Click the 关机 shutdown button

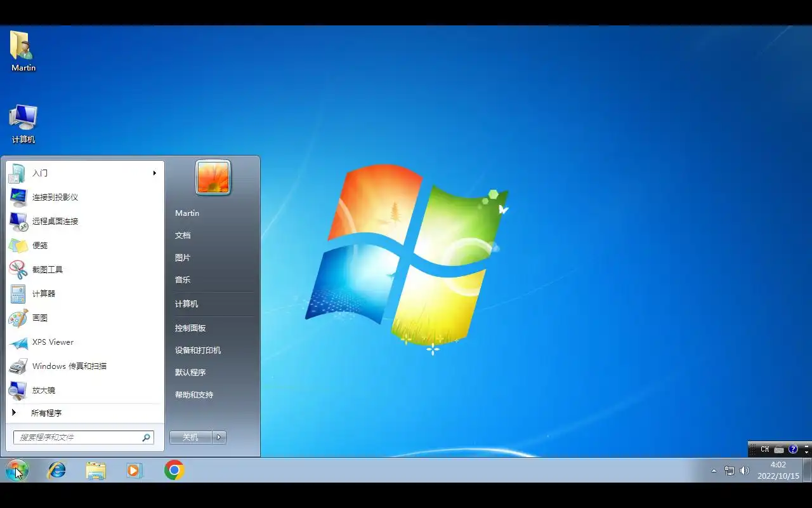(x=191, y=437)
